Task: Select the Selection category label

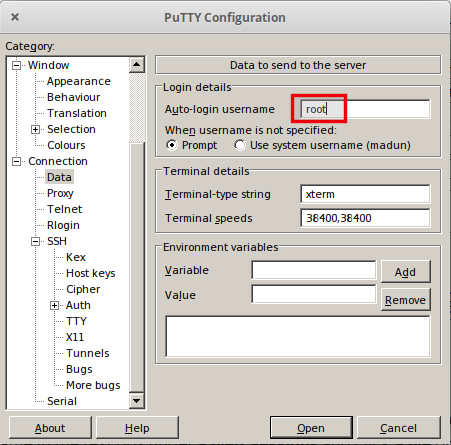Action: click(x=71, y=129)
